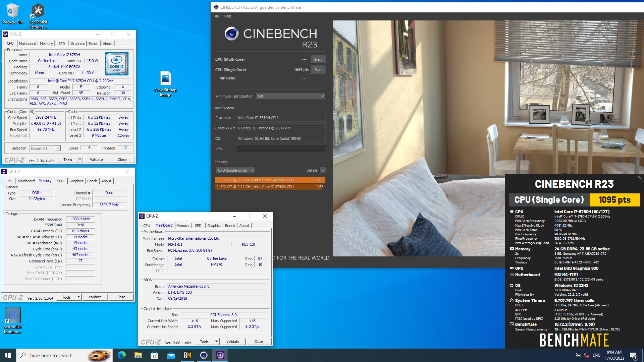Image resolution: width=644 pixels, height=362 pixels.
Task: Click the Cores x GHz field
Action: (281, 128)
